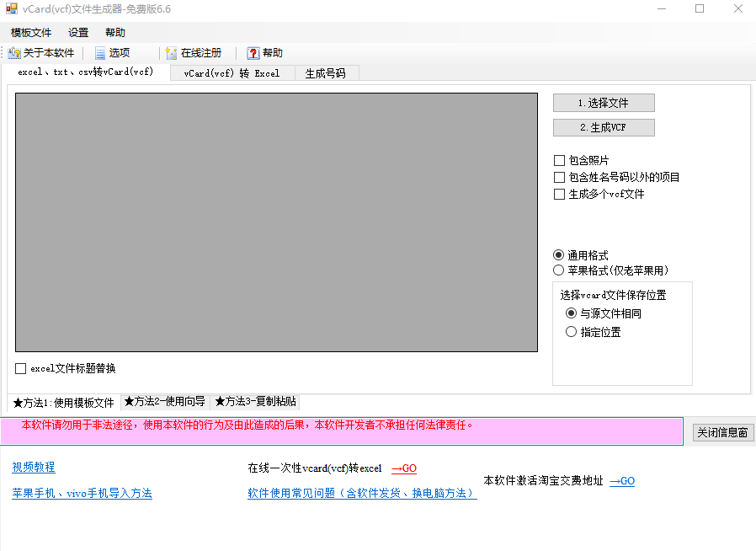Switch to the 生成号码 tab
This screenshot has width=756, height=551.
click(x=326, y=73)
